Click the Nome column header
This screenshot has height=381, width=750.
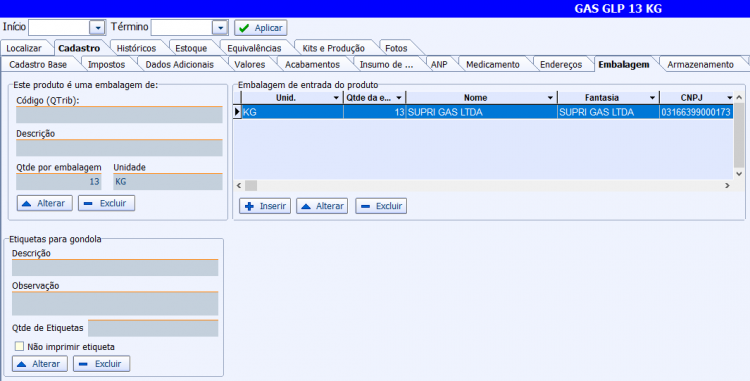pyautogui.click(x=482, y=98)
